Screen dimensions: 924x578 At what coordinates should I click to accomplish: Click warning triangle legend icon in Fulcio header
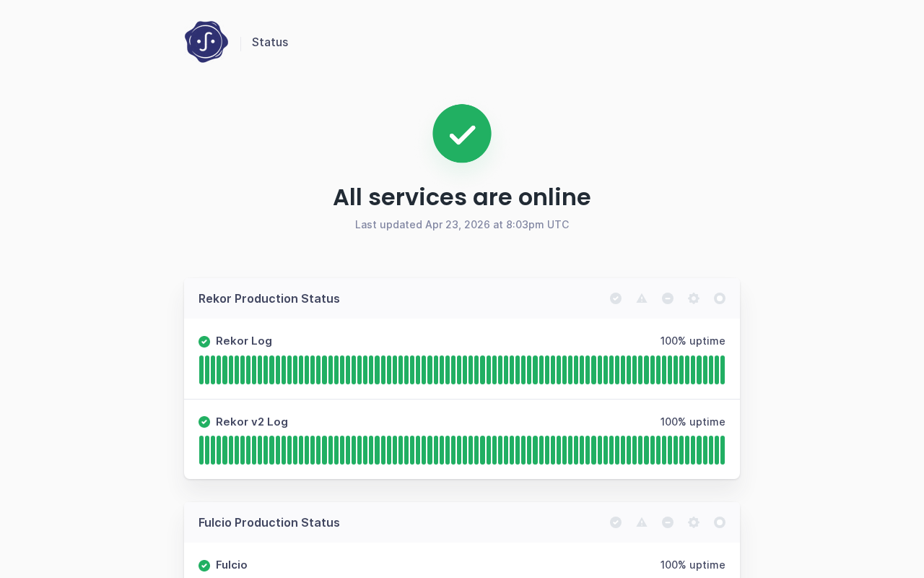642,522
